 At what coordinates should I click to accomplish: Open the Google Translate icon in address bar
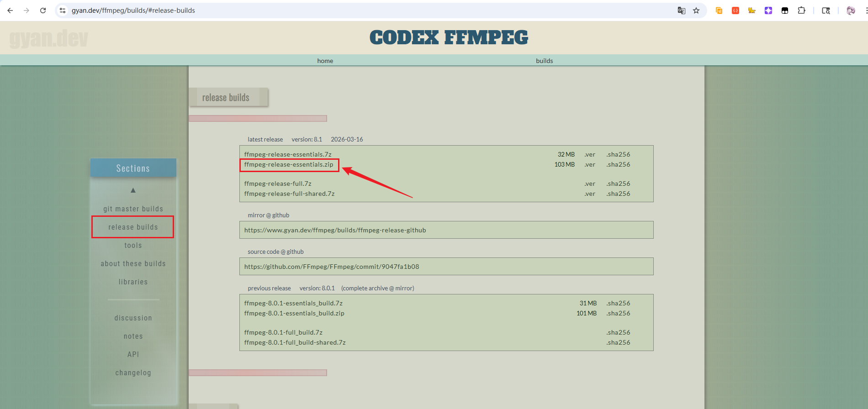pos(681,10)
